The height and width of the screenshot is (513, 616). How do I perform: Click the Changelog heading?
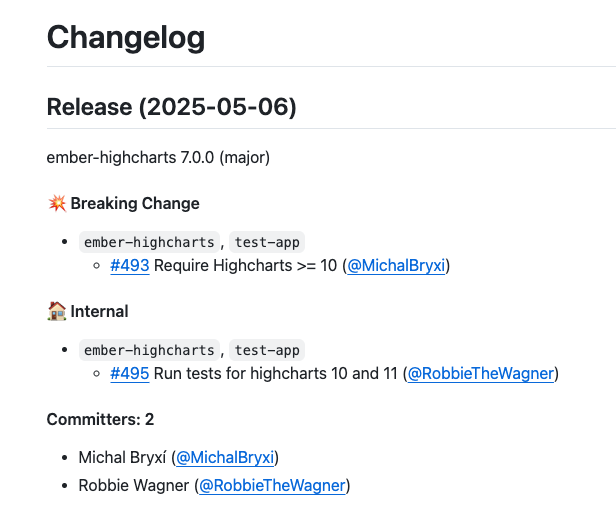126,38
